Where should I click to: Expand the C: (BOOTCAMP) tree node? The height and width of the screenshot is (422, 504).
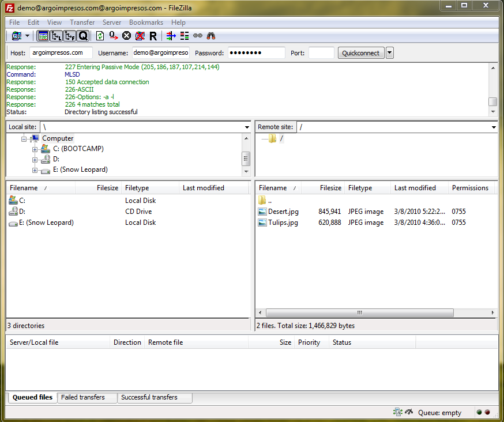click(35, 149)
